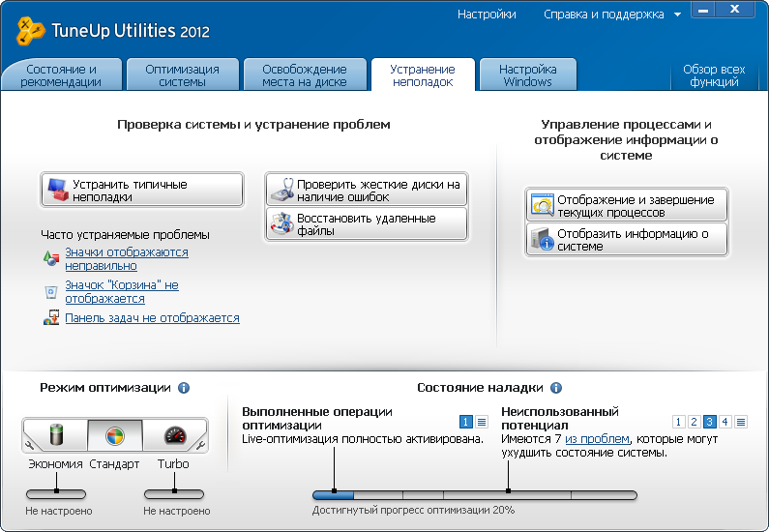Click the taskbar problem icon
The height and width of the screenshot is (532, 769).
pyautogui.click(x=51, y=317)
